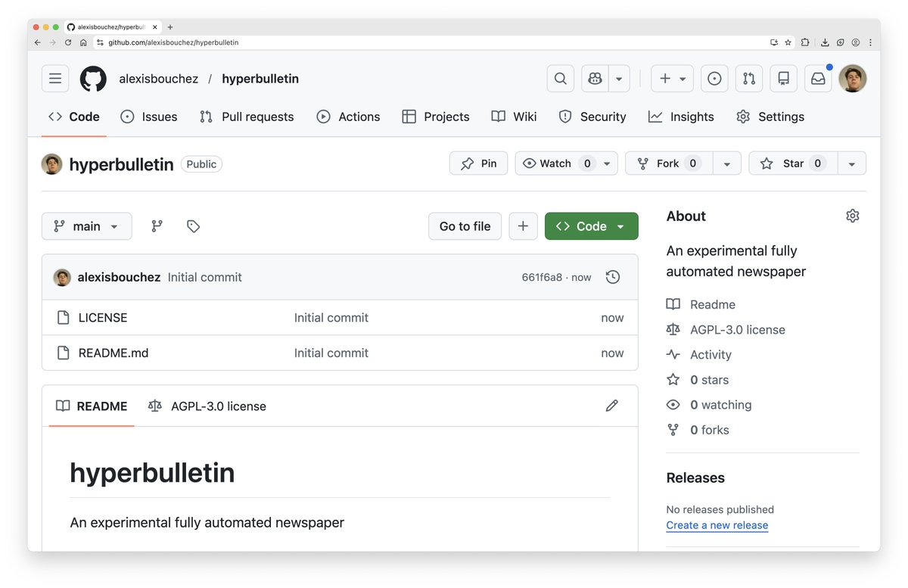Image resolution: width=908 pixels, height=588 pixels.
Task: Click the browser address bar URL
Action: [173, 42]
